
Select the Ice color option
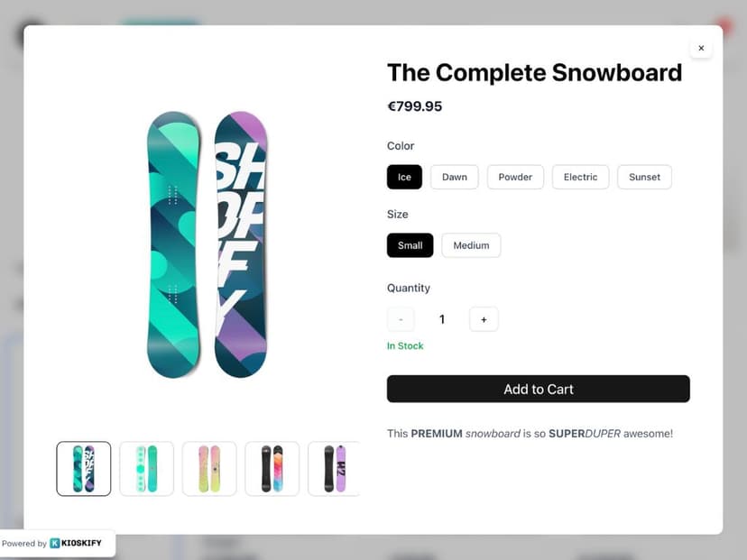(404, 177)
